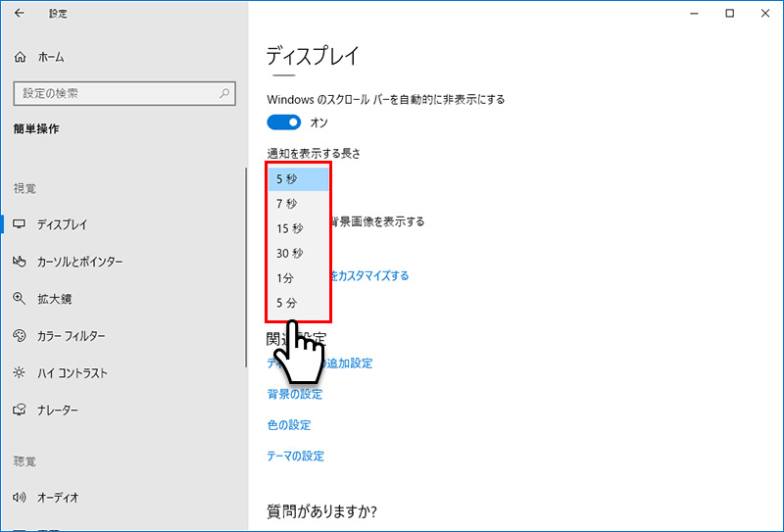Image resolution: width=784 pixels, height=532 pixels.
Task: Select the Display monitor icon in sidebar
Action: 20,224
